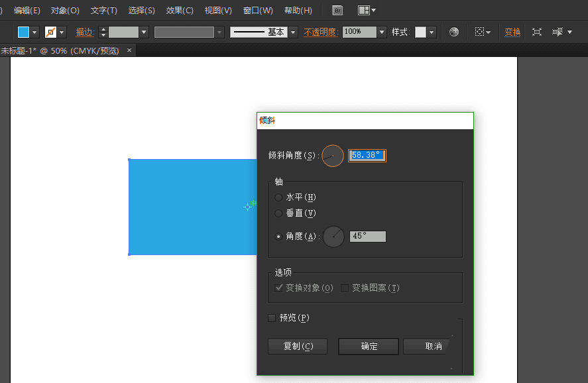Screen dimensions: 588x383
Task: Open the graphic style dropdown arrow
Action: click(432, 32)
